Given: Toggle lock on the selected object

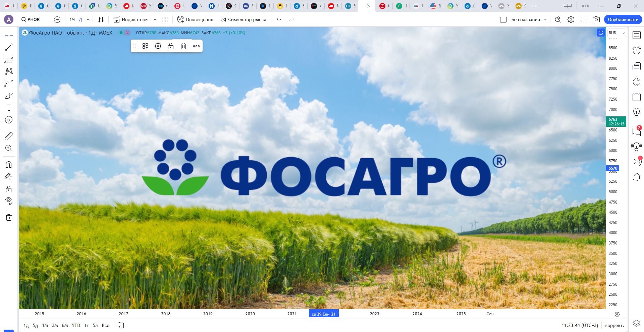Looking at the screenshot, I should (171, 46).
